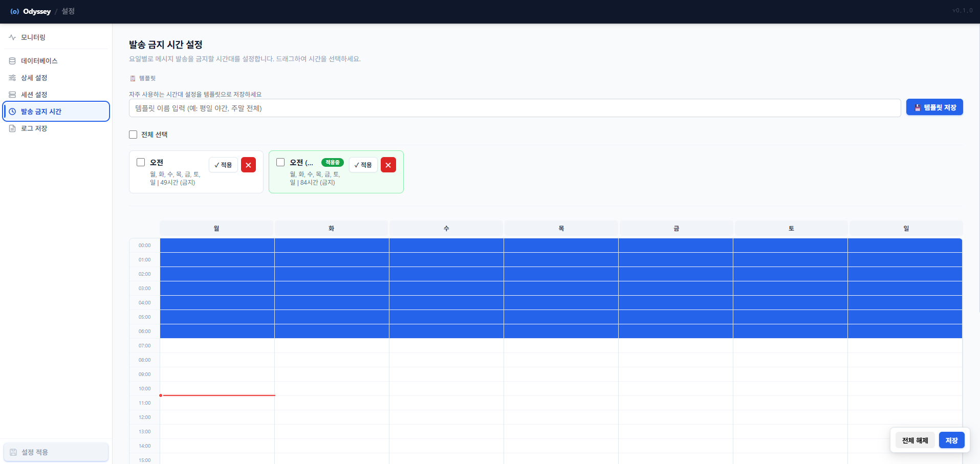Click the 월 00:00 blocked cell

(x=217, y=246)
